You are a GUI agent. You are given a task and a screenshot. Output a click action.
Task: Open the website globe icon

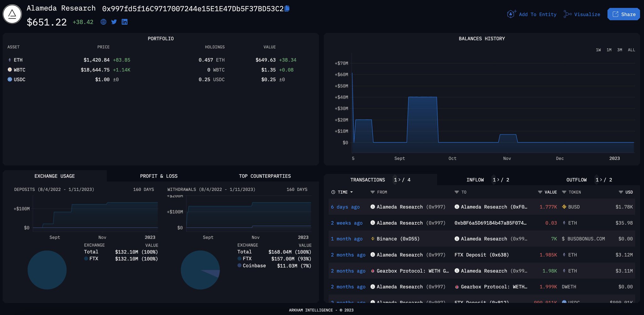pyautogui.click(x=103, y=22)
